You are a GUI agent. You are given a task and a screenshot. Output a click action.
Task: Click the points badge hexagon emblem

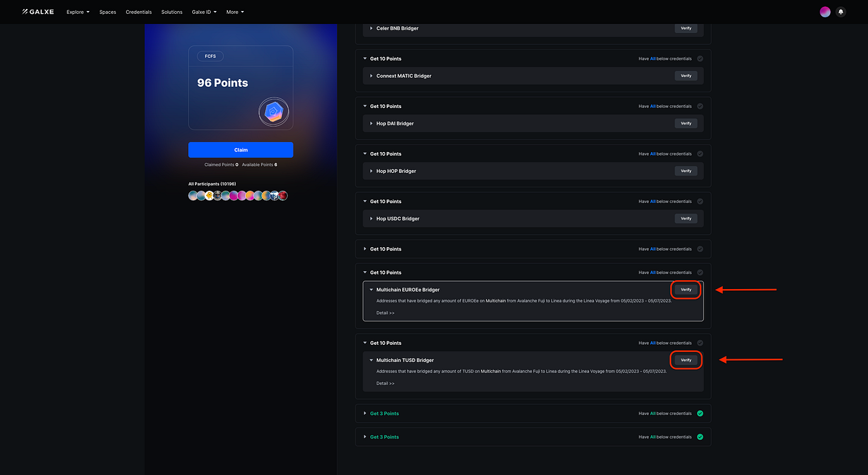pos(273,112)
